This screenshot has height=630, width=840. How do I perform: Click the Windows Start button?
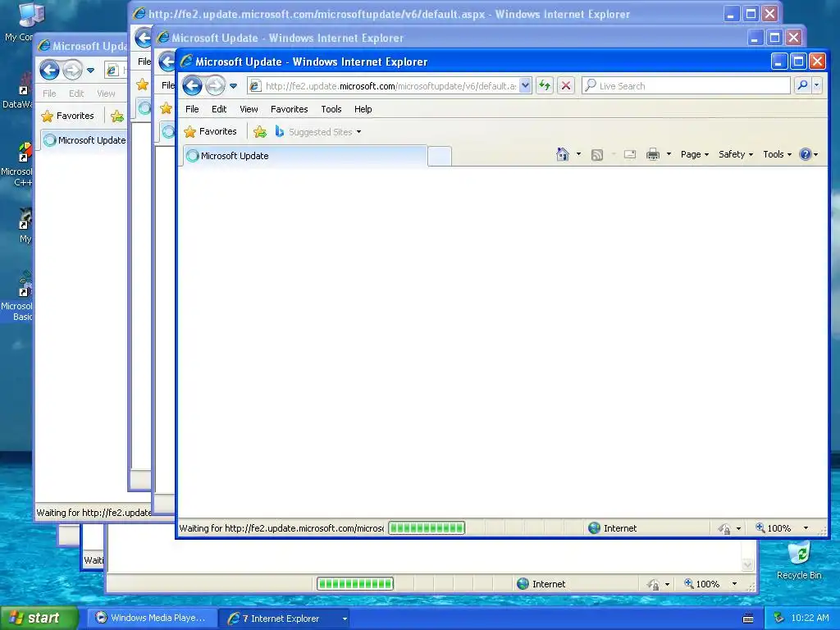coord(39,618)
